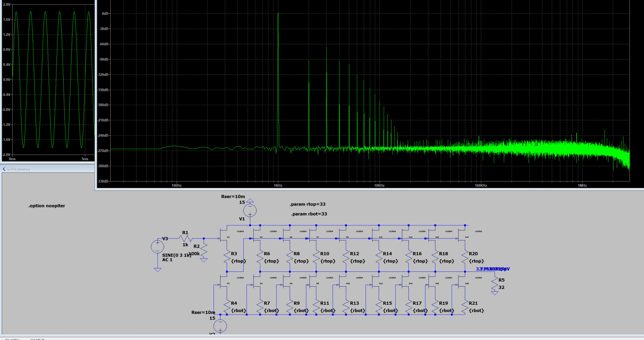Click the blue output voltage readout label
This screenshot has width=644, height=340.
[493, 269]
